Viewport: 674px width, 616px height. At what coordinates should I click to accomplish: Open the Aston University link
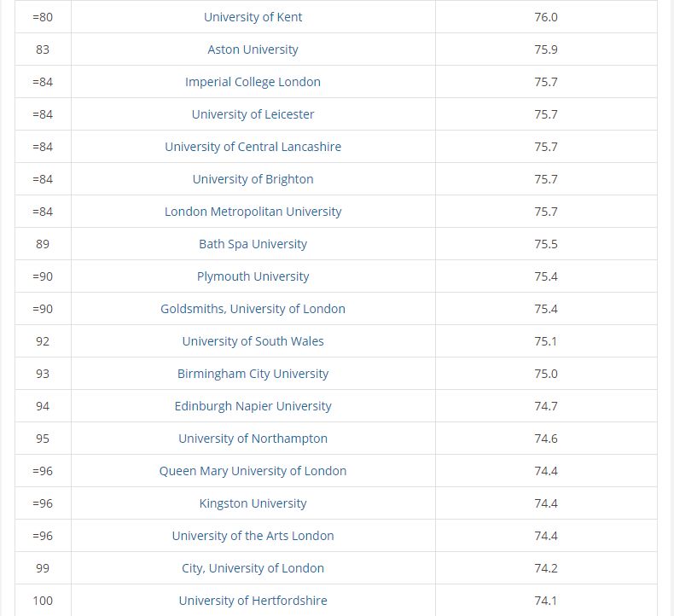253,49
